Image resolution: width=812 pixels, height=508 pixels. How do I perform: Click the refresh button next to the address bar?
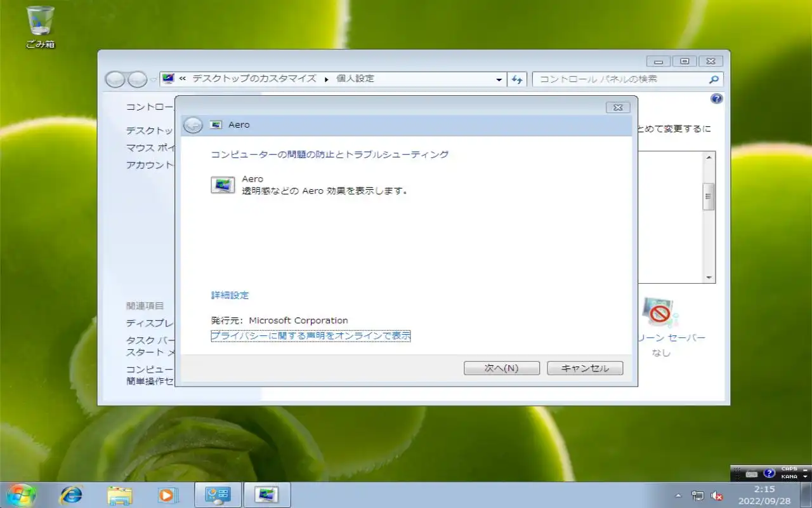[517, 79]
